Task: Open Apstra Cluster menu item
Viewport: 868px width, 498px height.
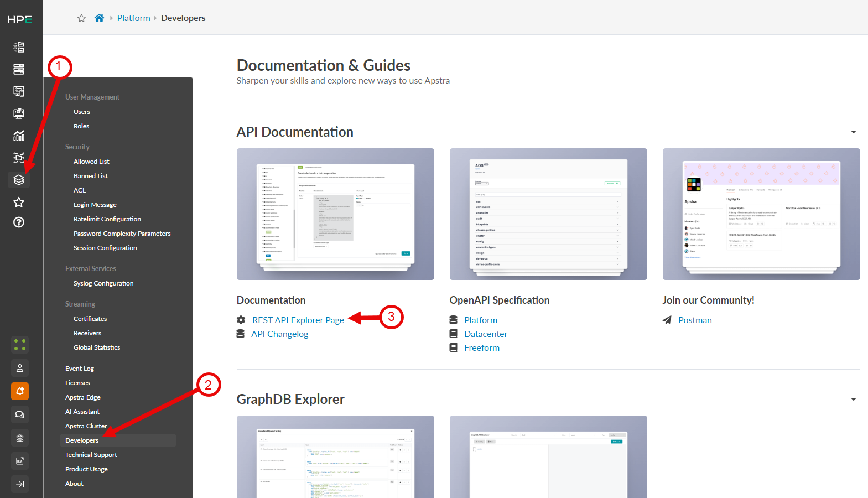Action: 86,426
